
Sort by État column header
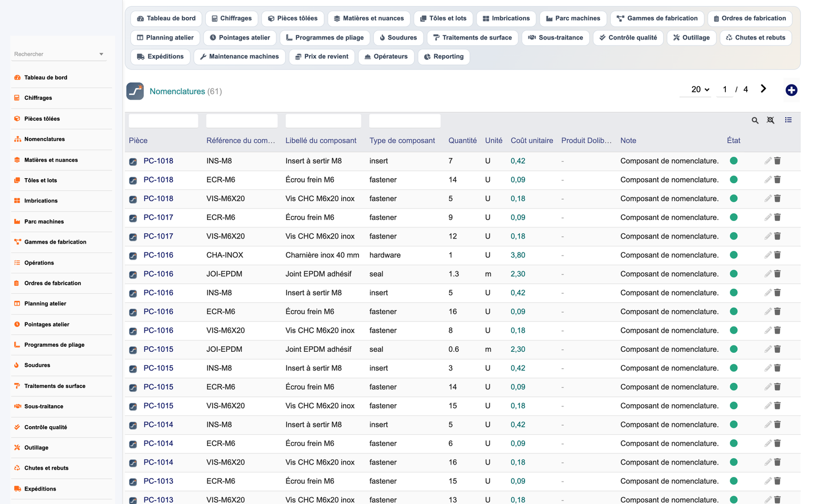click(x=733, y=140)
